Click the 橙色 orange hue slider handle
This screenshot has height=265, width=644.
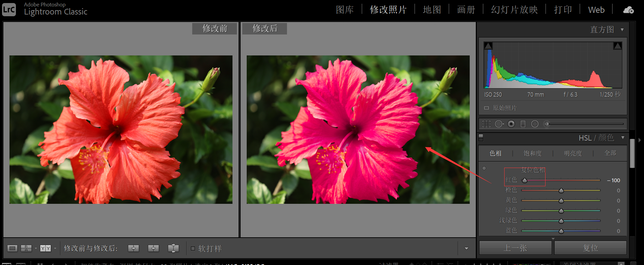561,191
